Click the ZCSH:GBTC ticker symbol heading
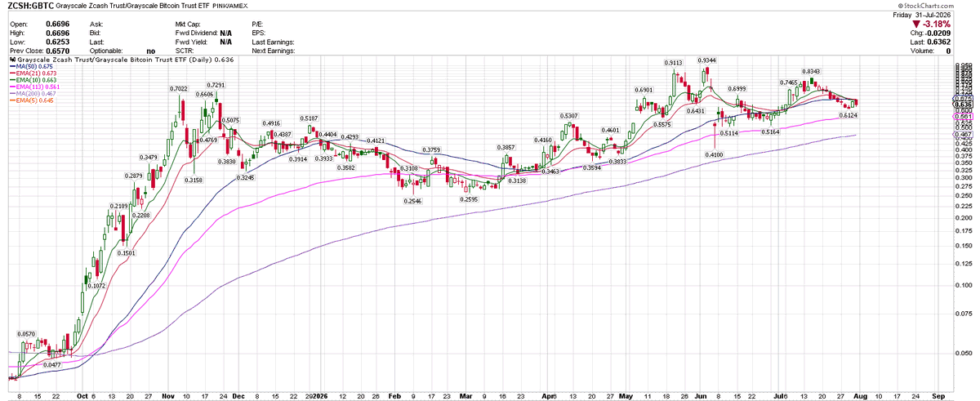Viewport: 980px width, 401px height. (33, 6)
